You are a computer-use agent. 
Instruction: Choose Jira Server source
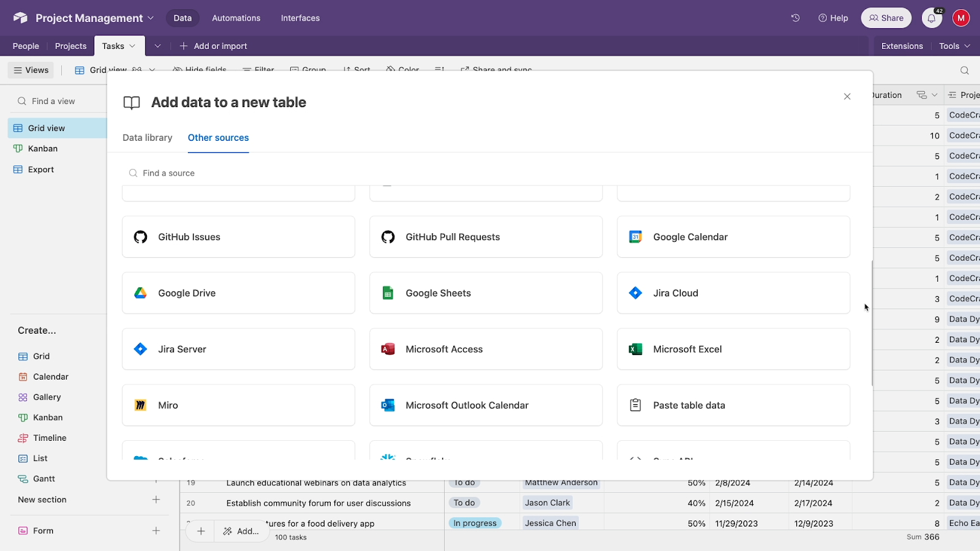pyautogui.click(x=238, y=349)
